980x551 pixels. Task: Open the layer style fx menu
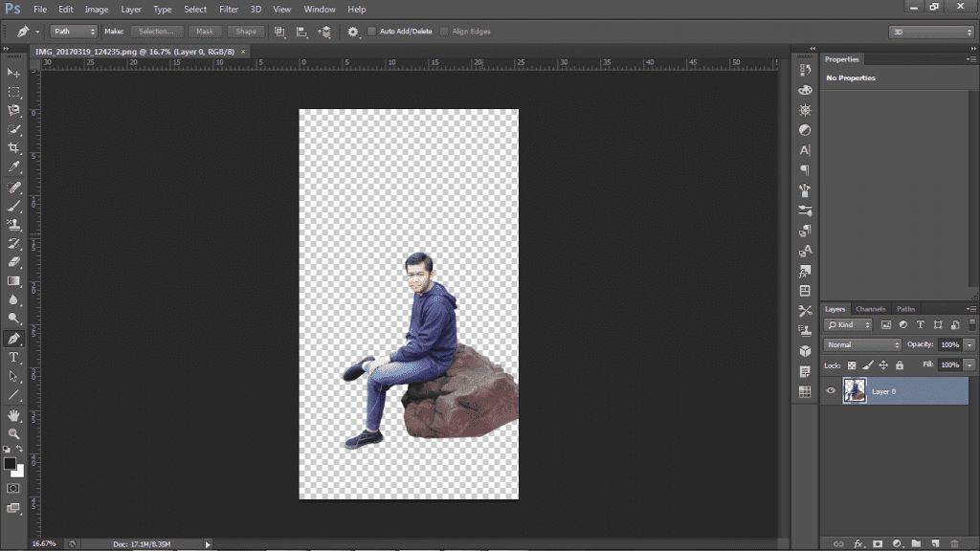[x=857, y=543]
